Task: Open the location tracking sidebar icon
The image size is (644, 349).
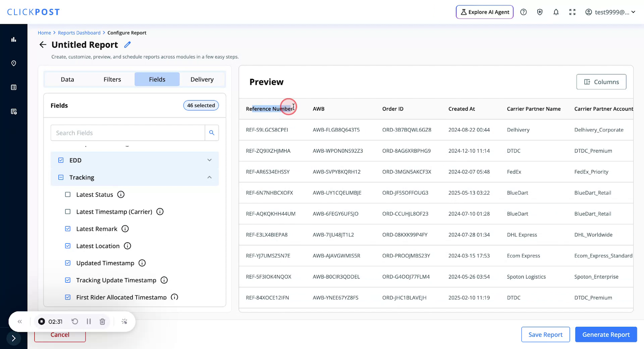Action: click(14, 64)
